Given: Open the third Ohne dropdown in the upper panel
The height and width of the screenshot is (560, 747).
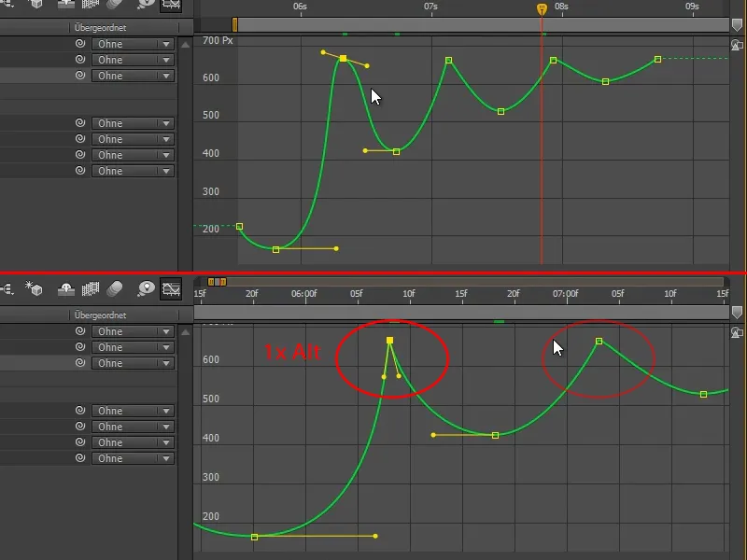Looking at the screenshot, I should (x=131, y=76).
